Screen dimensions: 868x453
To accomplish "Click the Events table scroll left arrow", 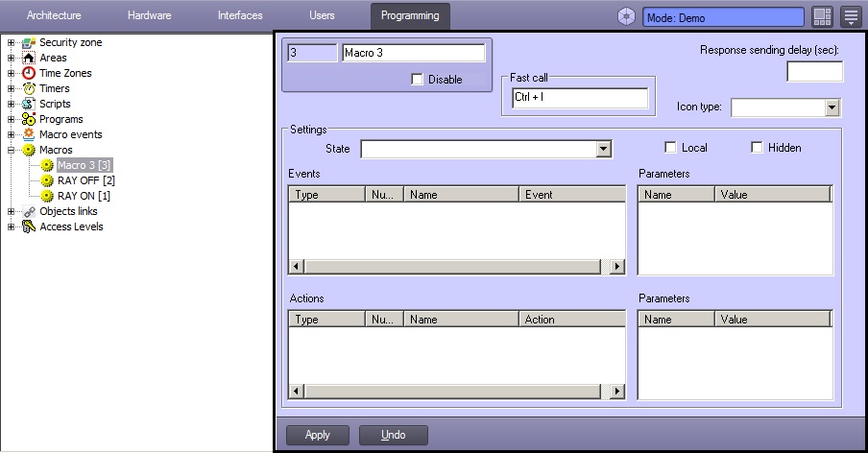I will [x=296, y=267].
